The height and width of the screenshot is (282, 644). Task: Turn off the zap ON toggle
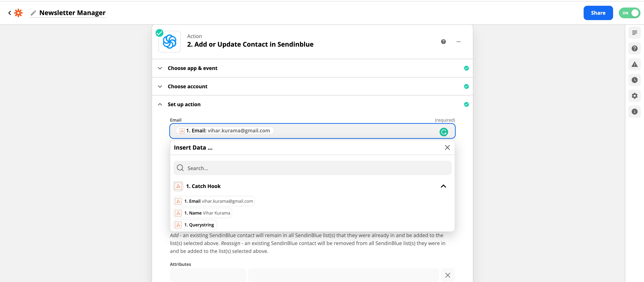629,13
